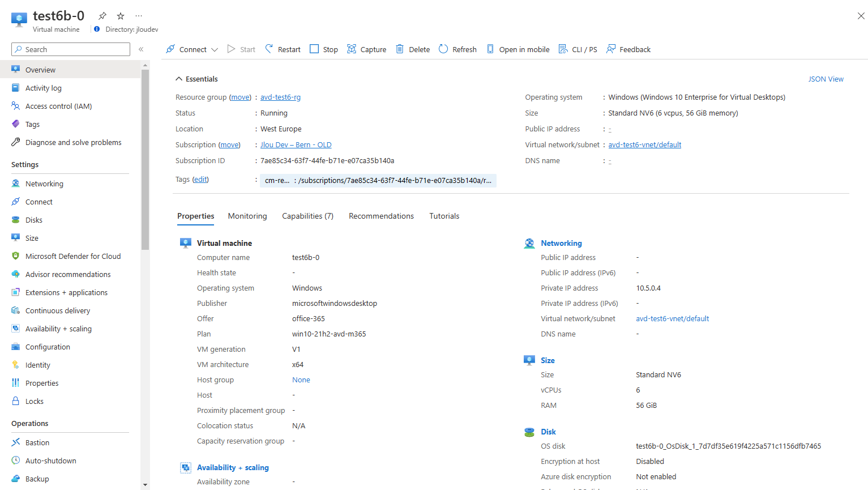
Task: Close the test6b-0 blade
Action: click(861, 16)
